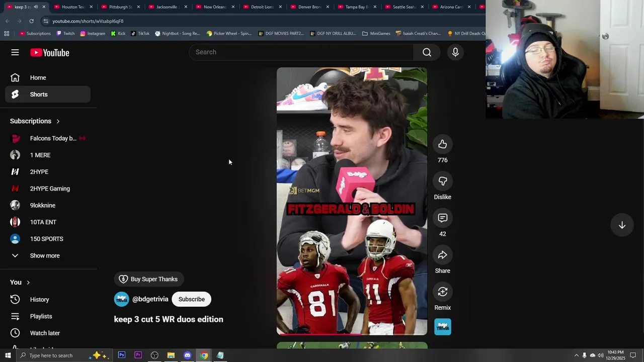Select Shorts in the sidebar

click(x=48, y=95)
